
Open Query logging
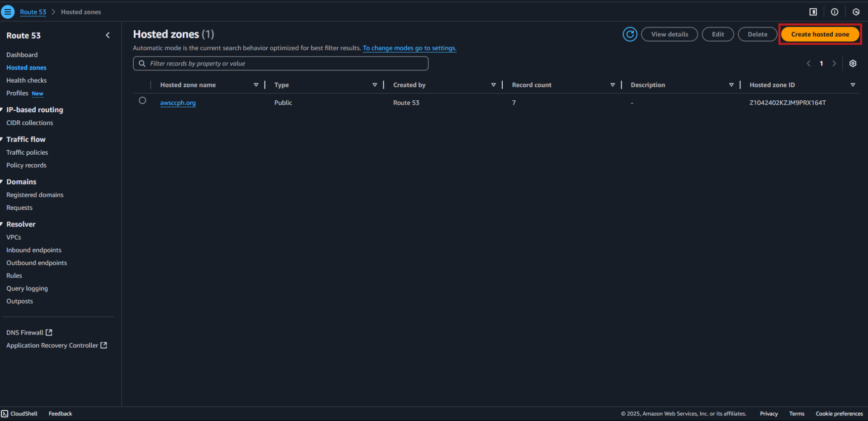point(27,289)
